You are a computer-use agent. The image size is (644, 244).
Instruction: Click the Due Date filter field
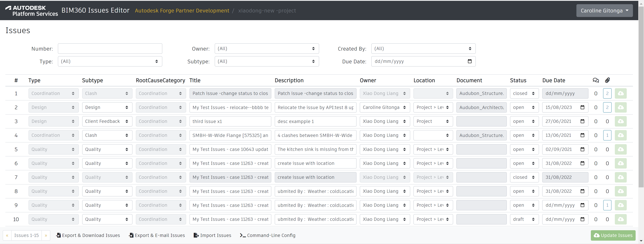tap(423, 61)
